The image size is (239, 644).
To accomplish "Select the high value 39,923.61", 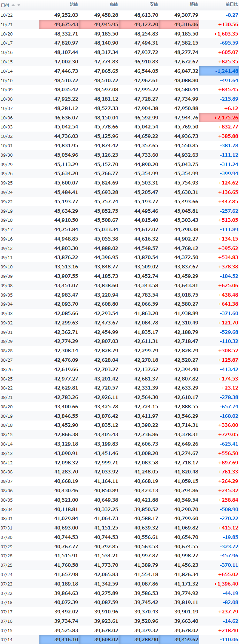I will [106, 621].
